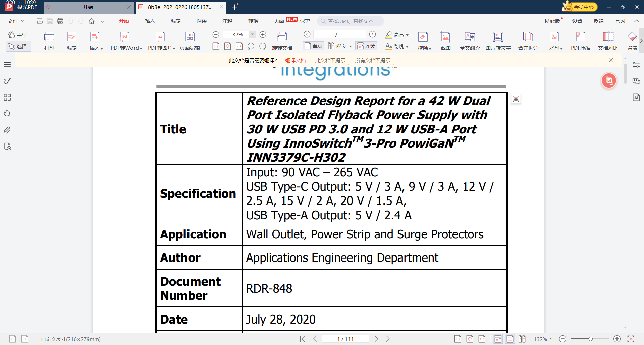Screen dimensions: 644x345
Task: Open Feedback (反馈) link
Action: click(599, 21)
